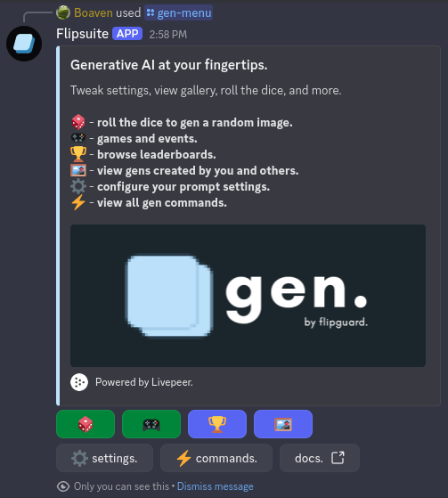
Task: Open the settings. button
Action: (x=104, y=458)
